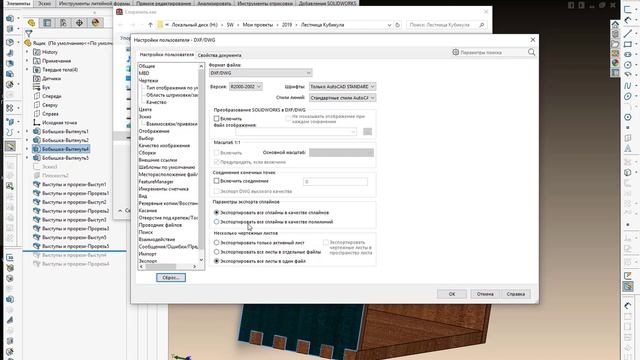The image size is (640, 360).
Task: Open the fonts AutoCAD STANDARD dropdown
Action: coord(342,87)
